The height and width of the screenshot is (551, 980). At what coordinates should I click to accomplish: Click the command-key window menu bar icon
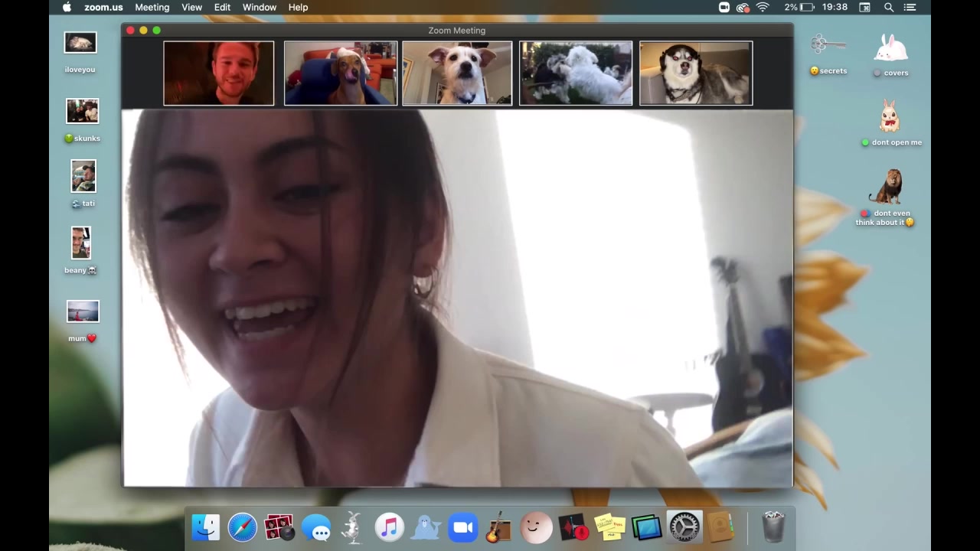tap(864, 7)
